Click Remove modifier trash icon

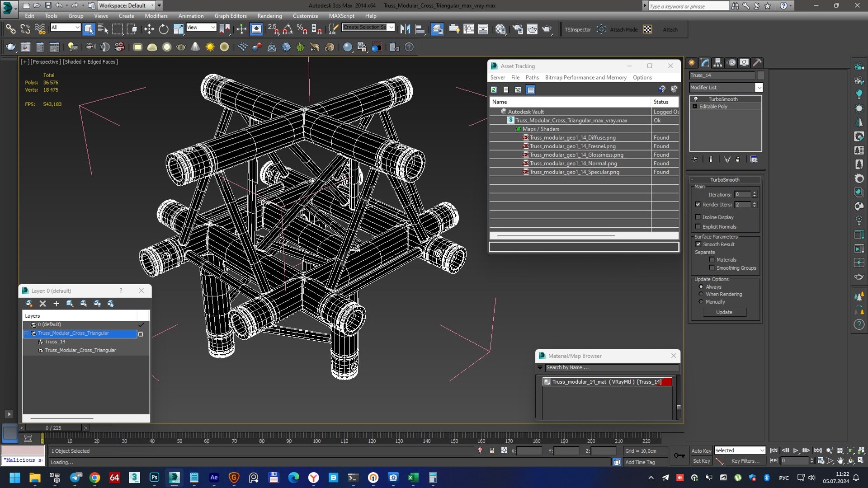[738, 159]
